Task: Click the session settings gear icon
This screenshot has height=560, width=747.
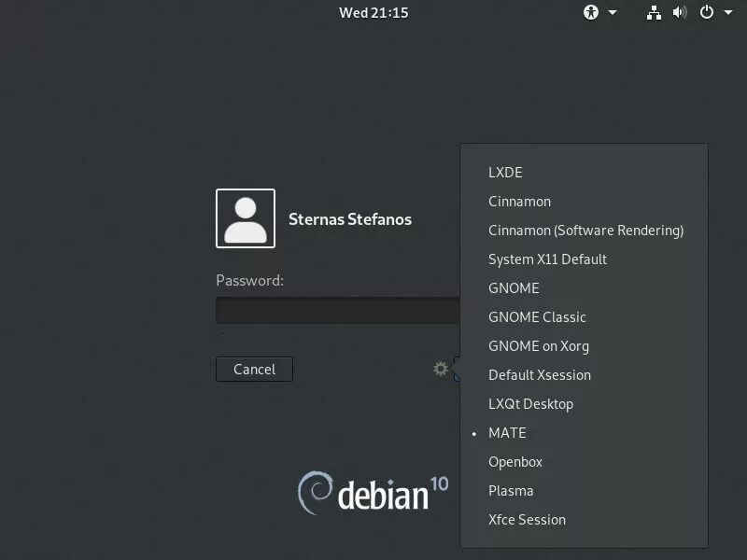Action: click(441, 369)
